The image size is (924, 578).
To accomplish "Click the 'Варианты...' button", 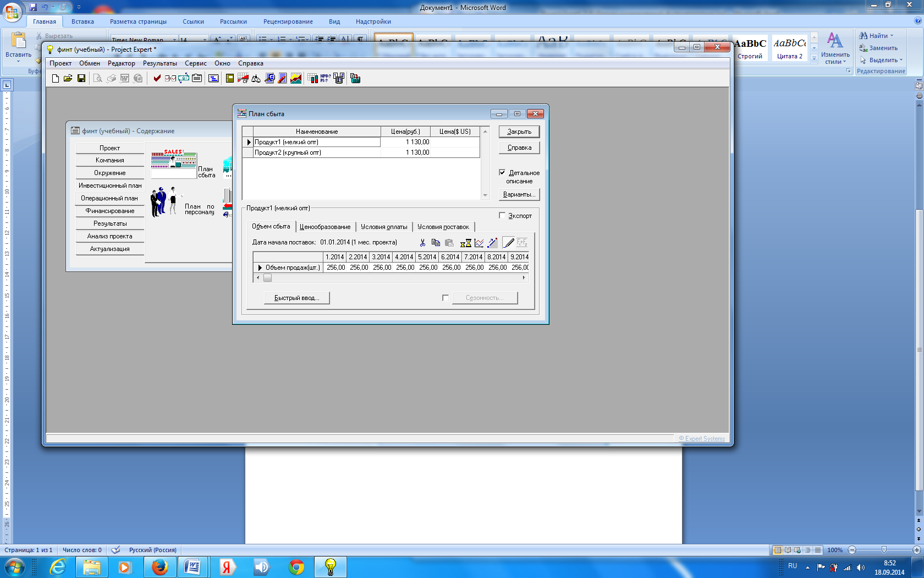I will [519, 194].
